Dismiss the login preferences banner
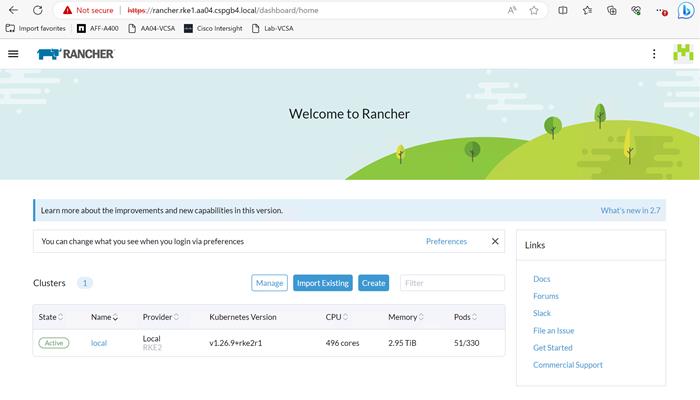 495,241
